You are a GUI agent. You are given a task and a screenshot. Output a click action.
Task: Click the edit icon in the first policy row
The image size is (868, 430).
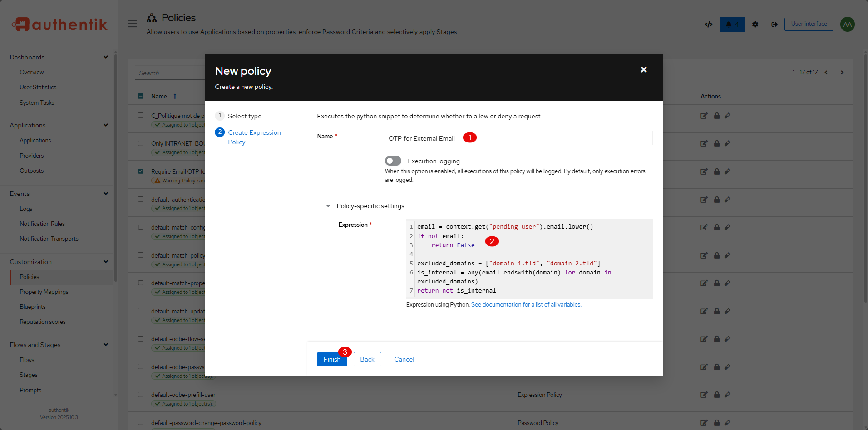coord(704,116)
